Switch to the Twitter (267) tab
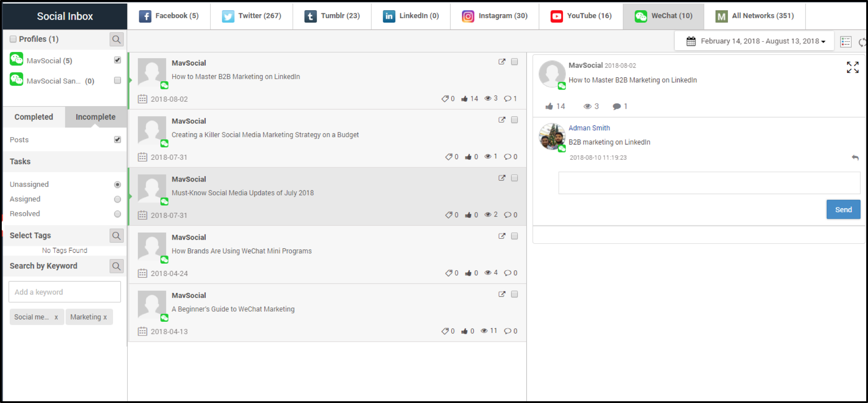Image resolution: width=868 pixels, height=403 pixels. (x=252, y=16)
